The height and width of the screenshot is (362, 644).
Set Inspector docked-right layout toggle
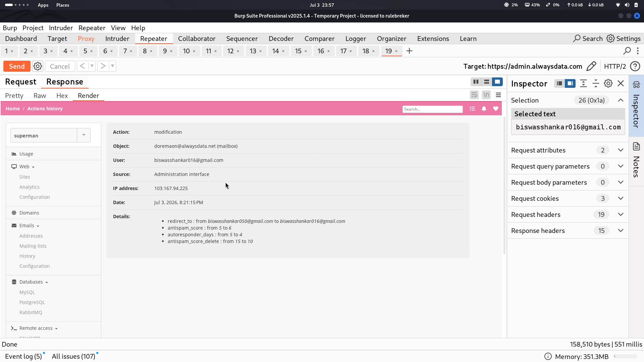pyautogui.click(x=570, y=83)
